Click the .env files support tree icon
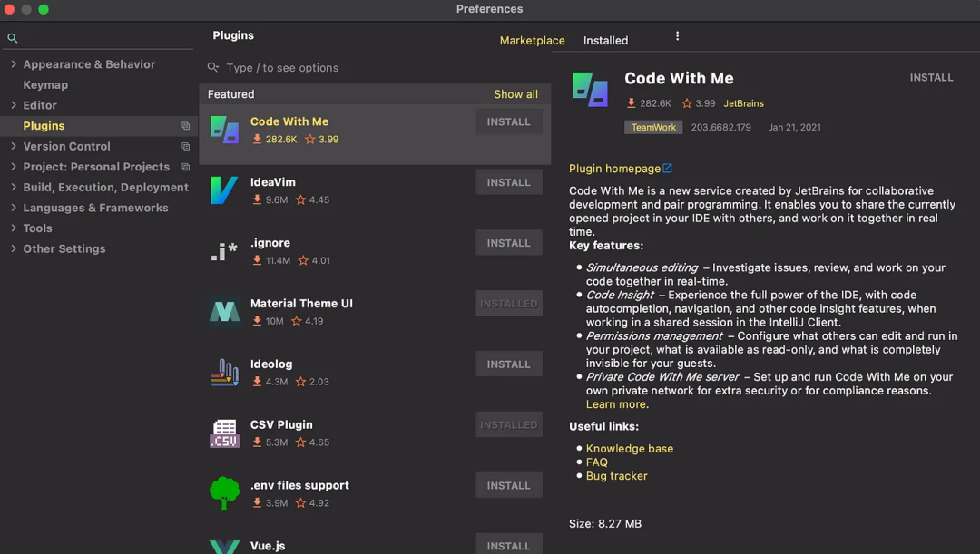Screen dimensions: 980x554 click(x=224, y=493)
